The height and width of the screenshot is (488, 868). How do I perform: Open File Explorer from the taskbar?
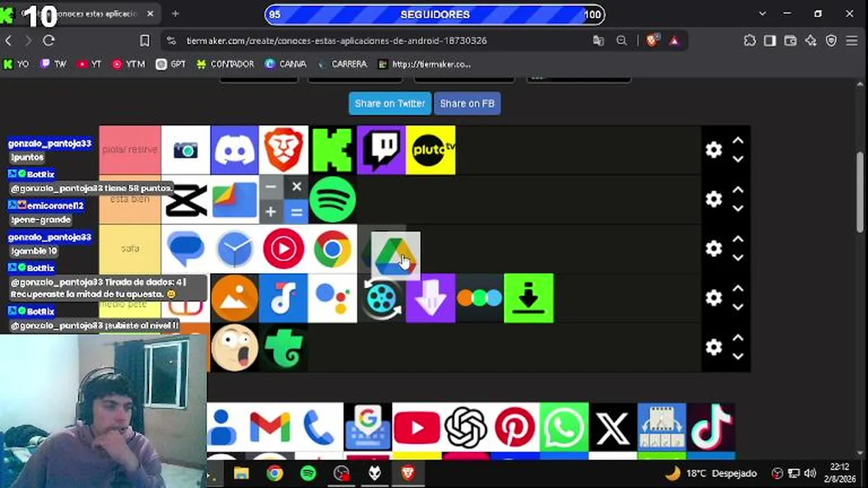click(x=241, y=473)
